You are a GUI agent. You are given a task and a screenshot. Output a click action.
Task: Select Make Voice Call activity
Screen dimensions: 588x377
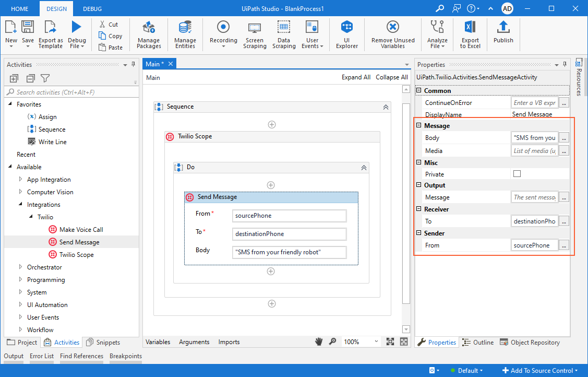point(76,230)
